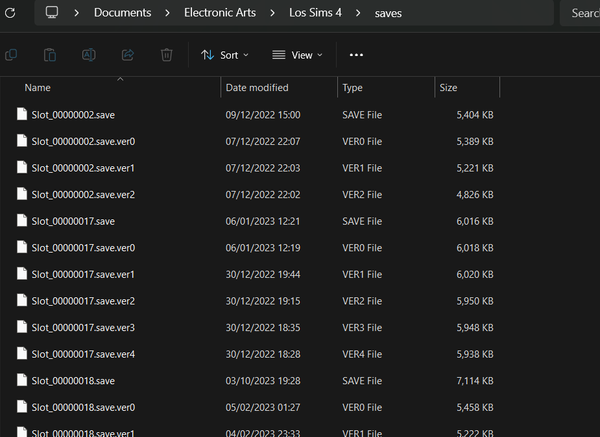The image size is (600, 437).
Task: Select file Slot_00000017.save.ver3
Action: [x=83, y=328]
